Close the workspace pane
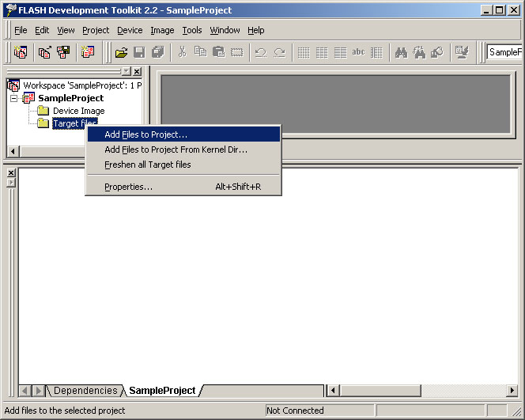The height and width of the screenshot is (420, 525). [137, 71]
